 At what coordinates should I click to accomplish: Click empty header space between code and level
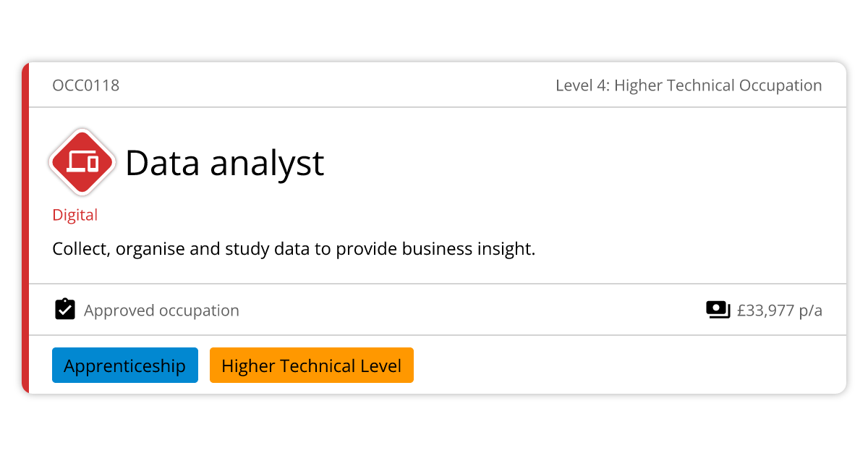[x=333, y=85]
